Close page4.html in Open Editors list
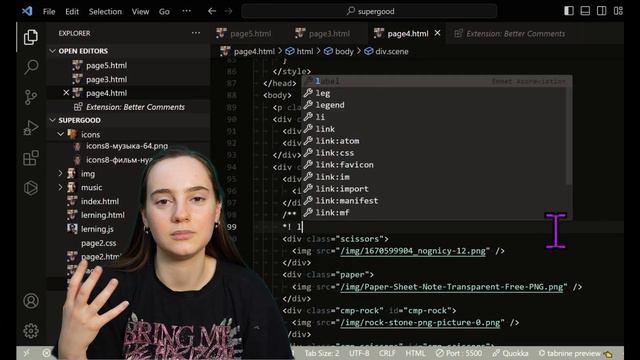This screenshot has width=640, height=360. click(x=66, y=93)
